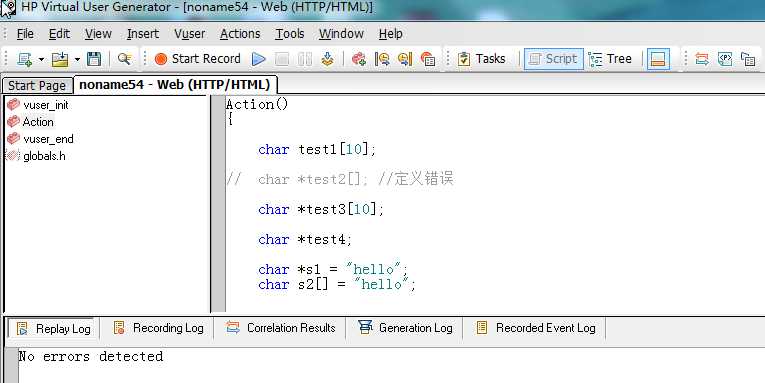The width and height of the screenshot is (765, 383).
Task: Switch to Script view
Action: 553,59
